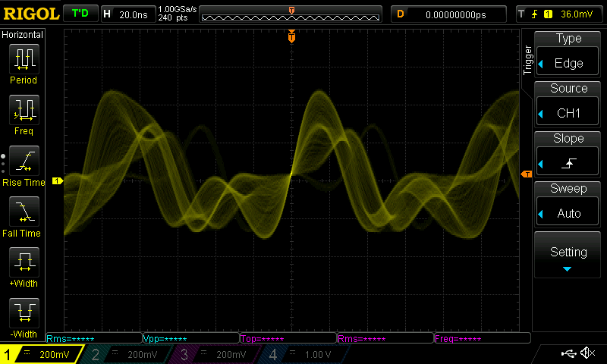Viewport: 607px width, 364px height.
Task: Click the Vpp measurement readout
Action: pos(191,339)
